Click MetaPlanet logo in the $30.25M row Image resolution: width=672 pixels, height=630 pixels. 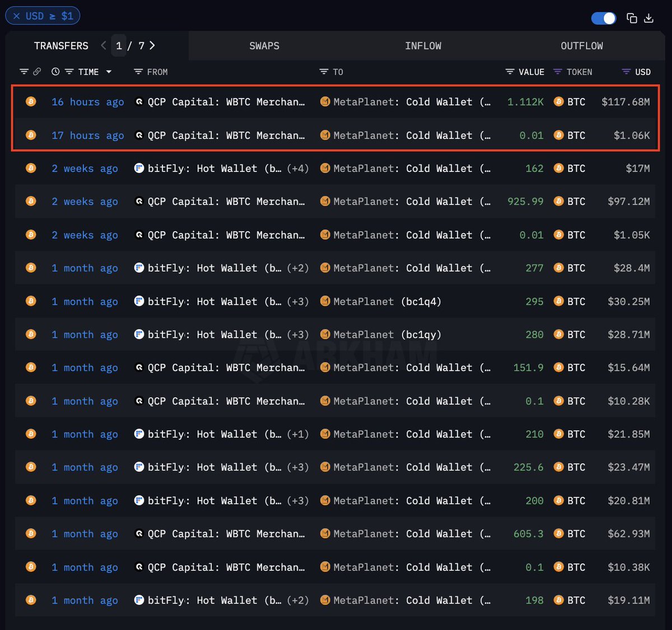tap(325, 301)
